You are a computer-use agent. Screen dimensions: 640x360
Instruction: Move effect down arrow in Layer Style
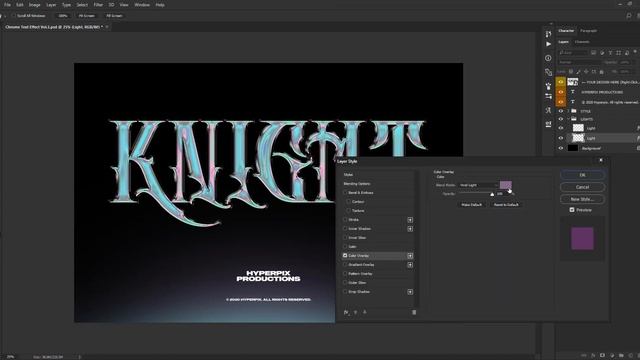tap(364, 312)
